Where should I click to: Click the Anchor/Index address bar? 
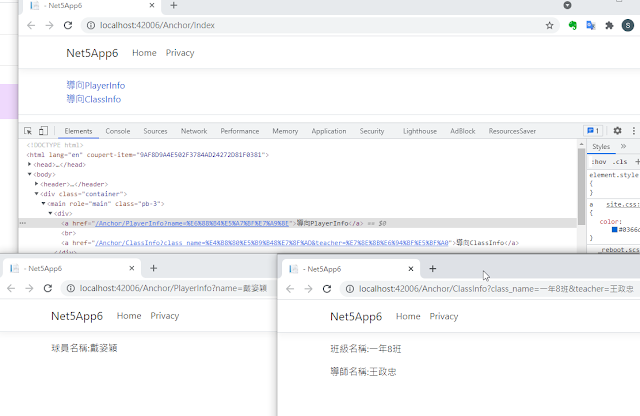tap(318, 25)
